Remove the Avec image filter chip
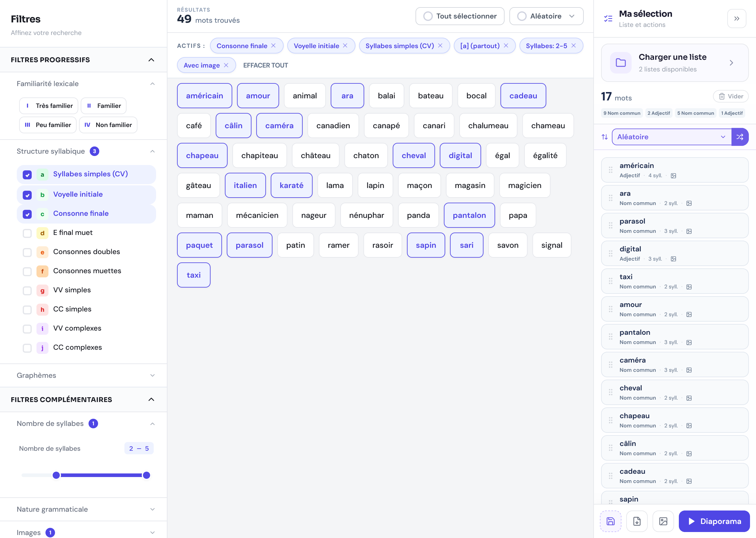The width and height of the screenshot is (756, 538). click(226, 65)
